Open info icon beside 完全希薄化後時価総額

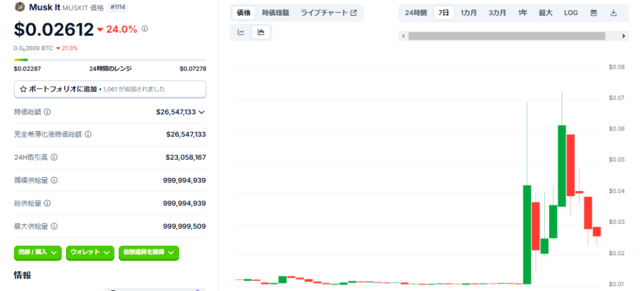[x=88, y=135]
